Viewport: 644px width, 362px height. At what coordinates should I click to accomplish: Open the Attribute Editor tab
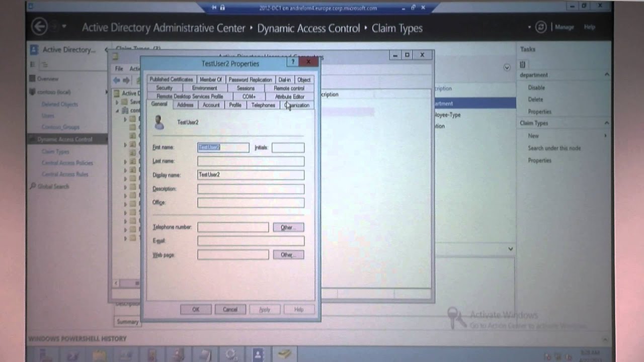tap(289, 97)
